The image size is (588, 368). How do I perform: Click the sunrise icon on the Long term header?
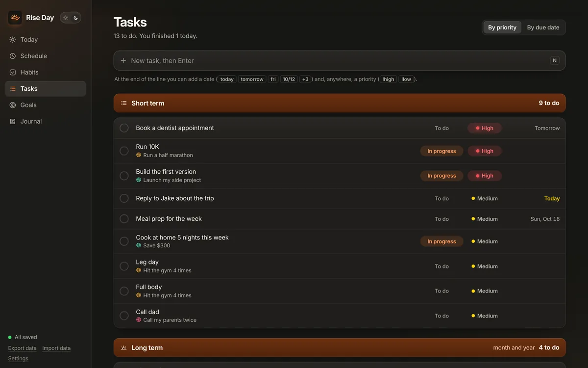pos(123,347)
